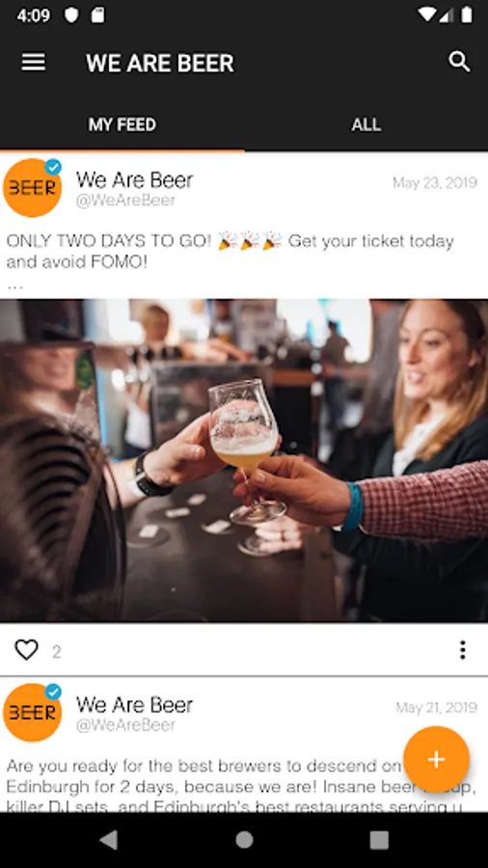Viewport: 488px width, 868px height.
Task: Tap the orange plus create button
Action: coord(436,760)
